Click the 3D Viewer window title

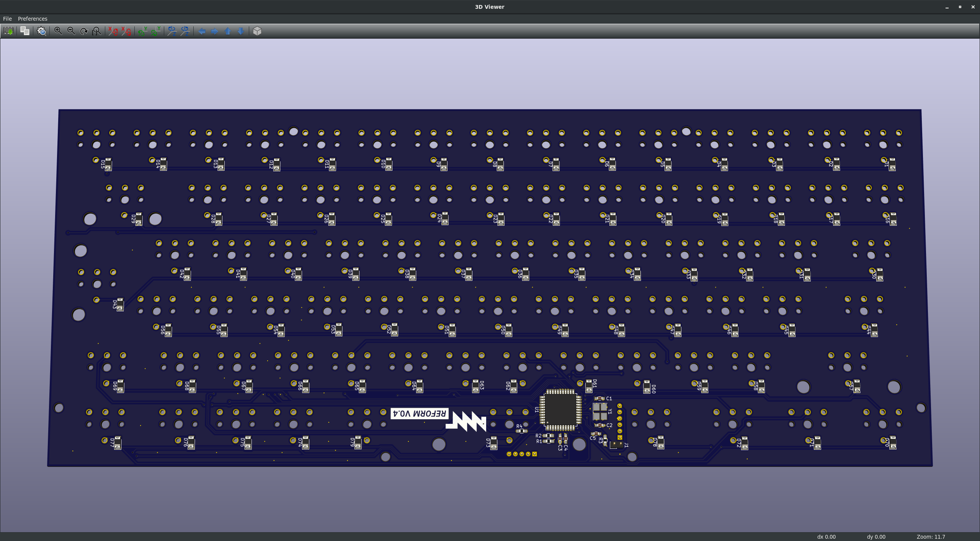click(490, 7)
